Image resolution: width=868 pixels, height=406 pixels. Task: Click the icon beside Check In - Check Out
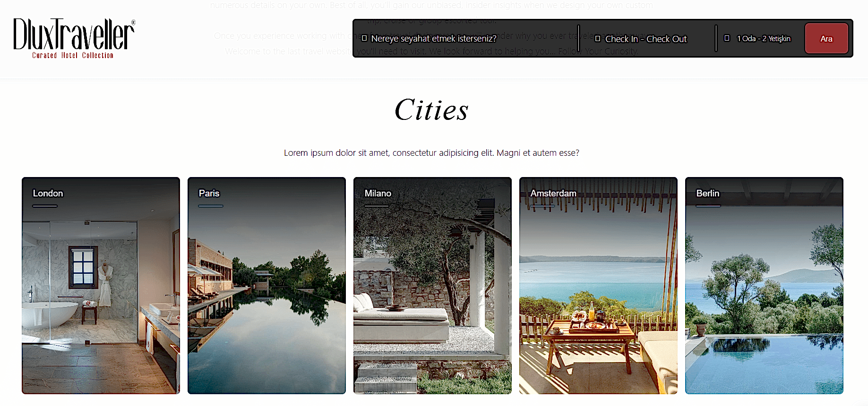tap(598, 38)
